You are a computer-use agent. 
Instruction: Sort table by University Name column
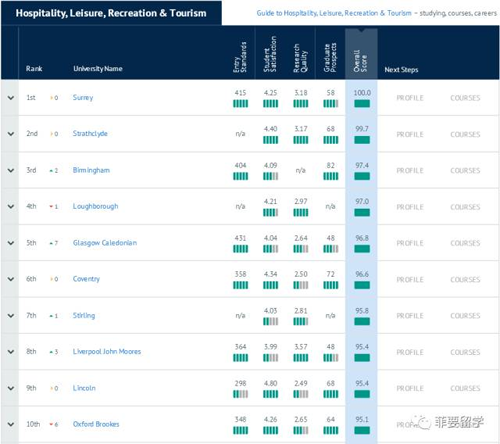(x=98, y=69)
